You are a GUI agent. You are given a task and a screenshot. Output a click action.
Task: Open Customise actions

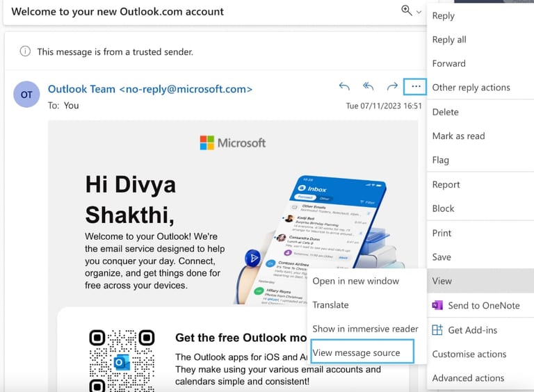(x=480, y=354)
